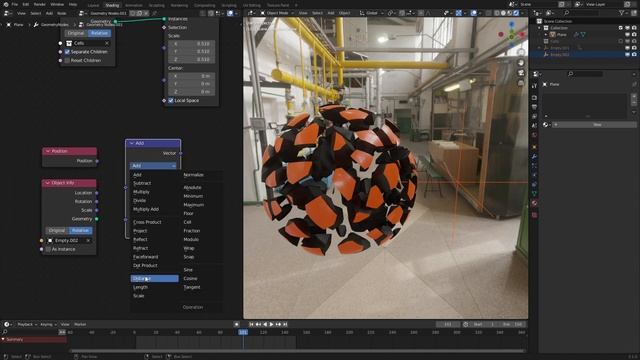
Task: Choose Distance in the operation list
Action: pyautogui.click(x=154, y=279)
